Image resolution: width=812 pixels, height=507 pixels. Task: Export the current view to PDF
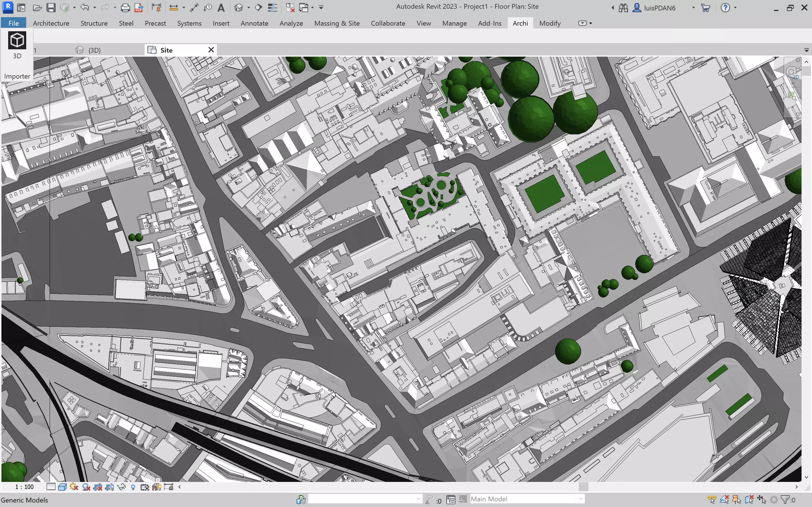(x=138, y=7)
